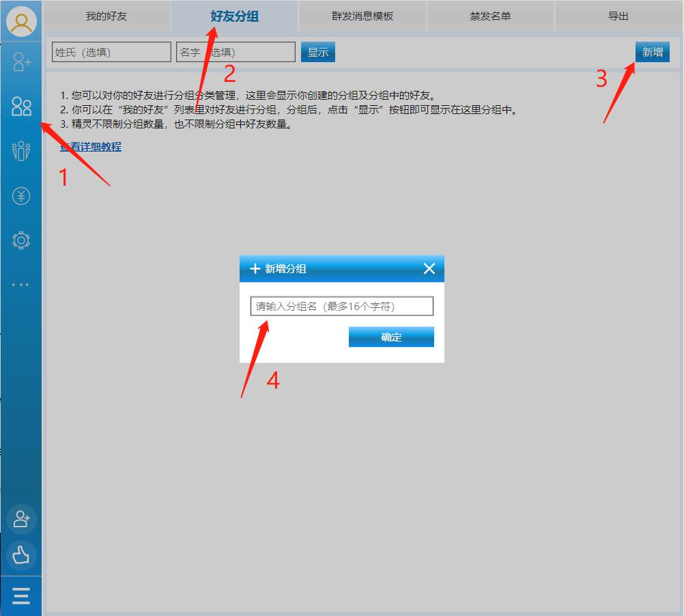Click the 显示 button to show groups
This screenshot has width=684, height=616.
317,52
